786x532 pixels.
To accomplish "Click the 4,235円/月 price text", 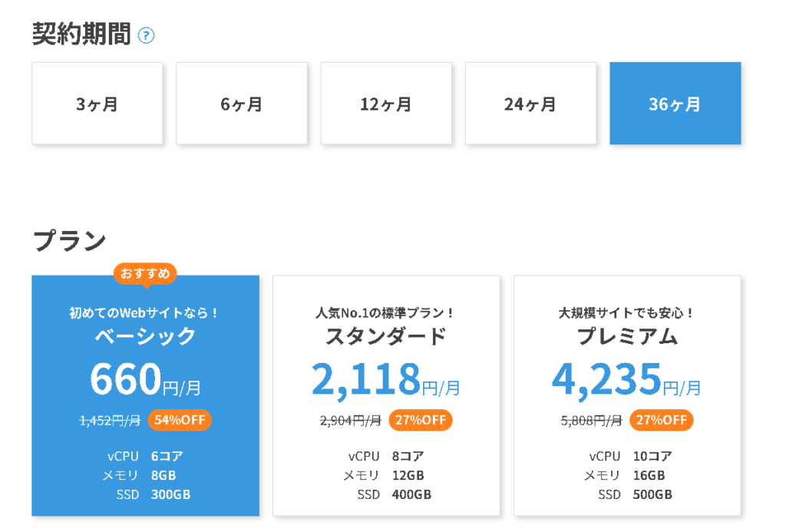I will [626, 379].
